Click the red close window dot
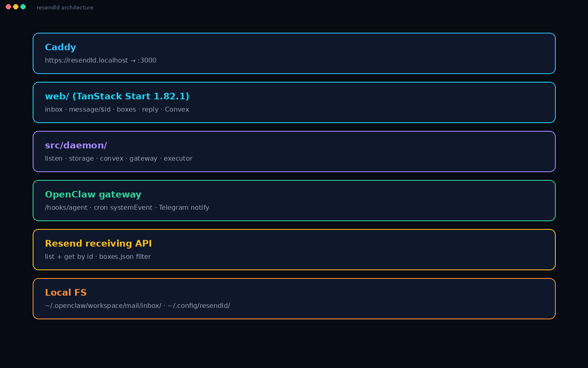 (8, 7)
